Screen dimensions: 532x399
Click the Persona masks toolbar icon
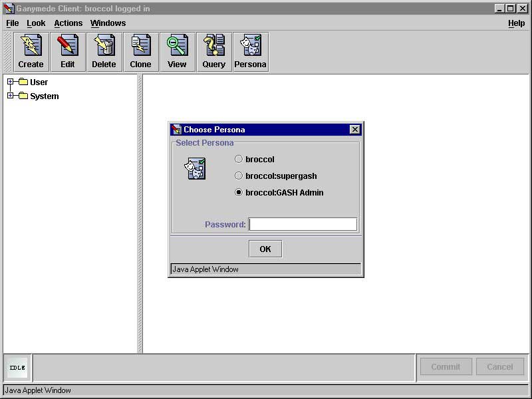click(250, 52)
